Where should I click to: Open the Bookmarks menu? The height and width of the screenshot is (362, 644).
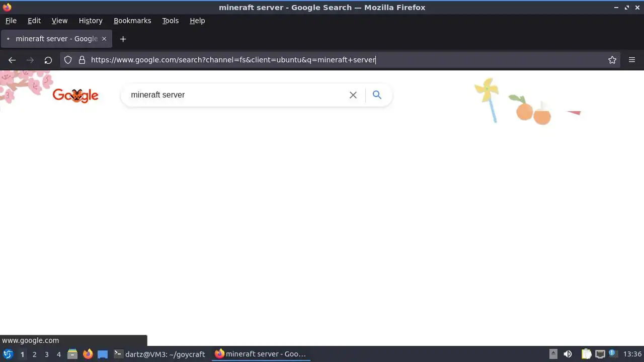click(x=132, y=21)
